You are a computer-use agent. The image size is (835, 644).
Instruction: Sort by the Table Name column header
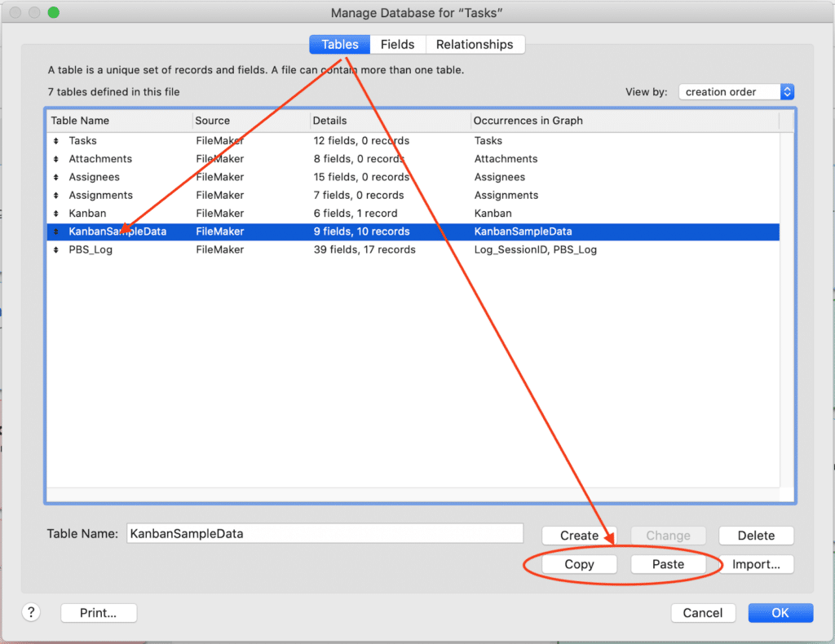pyautogui.click(x=119, y=121)
